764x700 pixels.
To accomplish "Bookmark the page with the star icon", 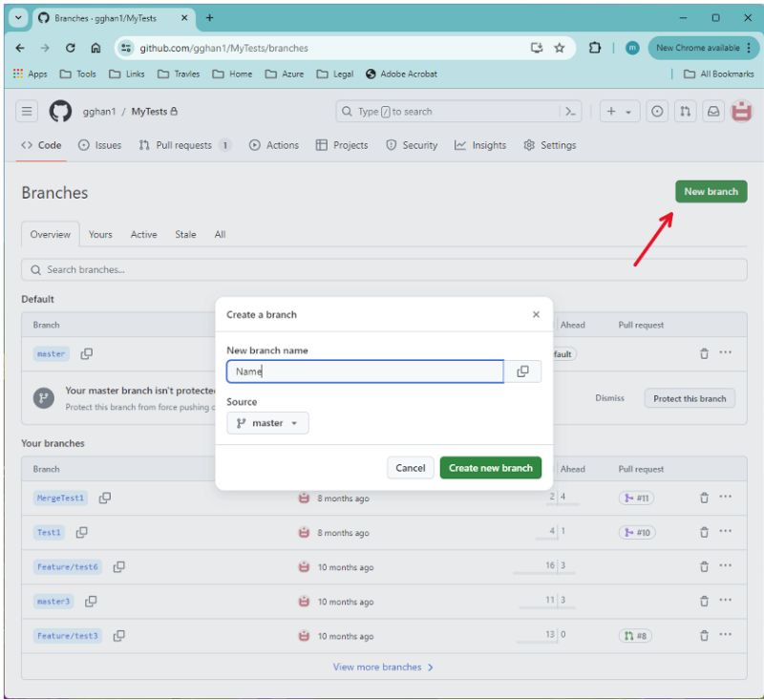I will [560, 47].
